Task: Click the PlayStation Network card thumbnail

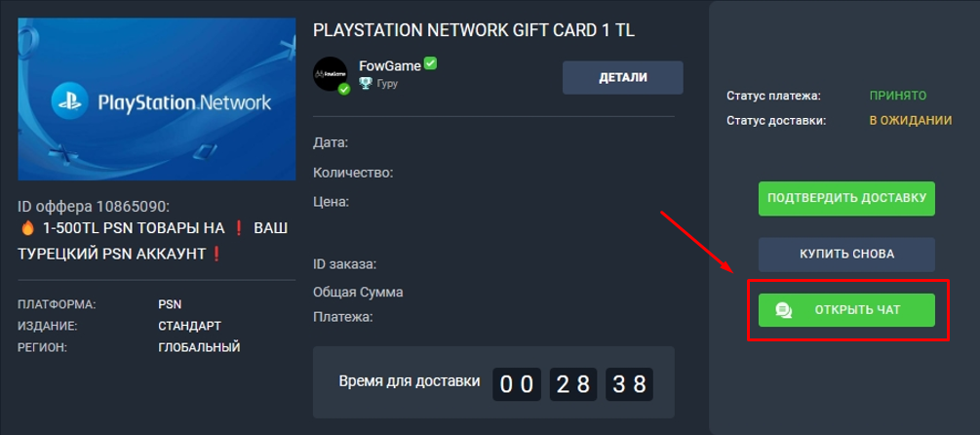Action: pos(156,99)
